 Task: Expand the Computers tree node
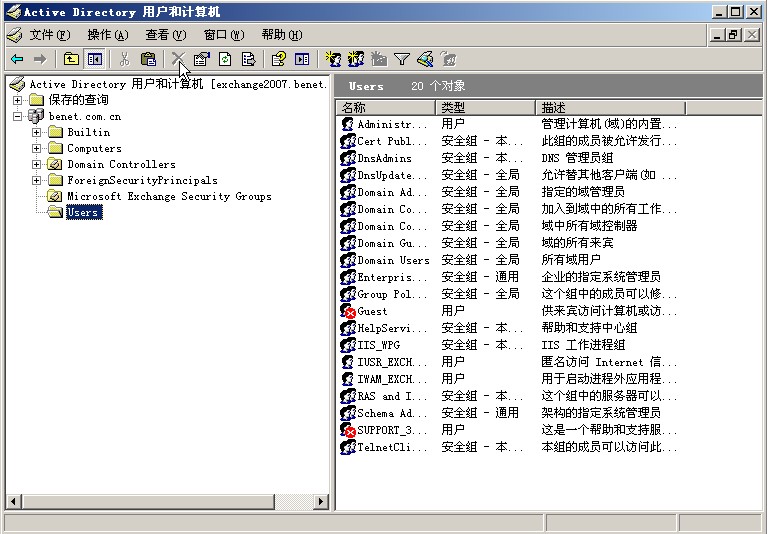(x=36, y=148)
